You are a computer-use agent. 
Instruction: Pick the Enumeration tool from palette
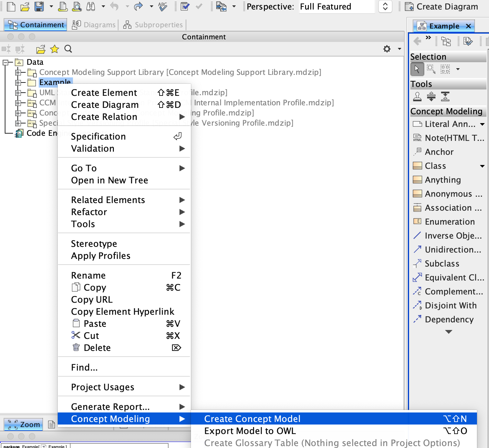click(449, 222)
